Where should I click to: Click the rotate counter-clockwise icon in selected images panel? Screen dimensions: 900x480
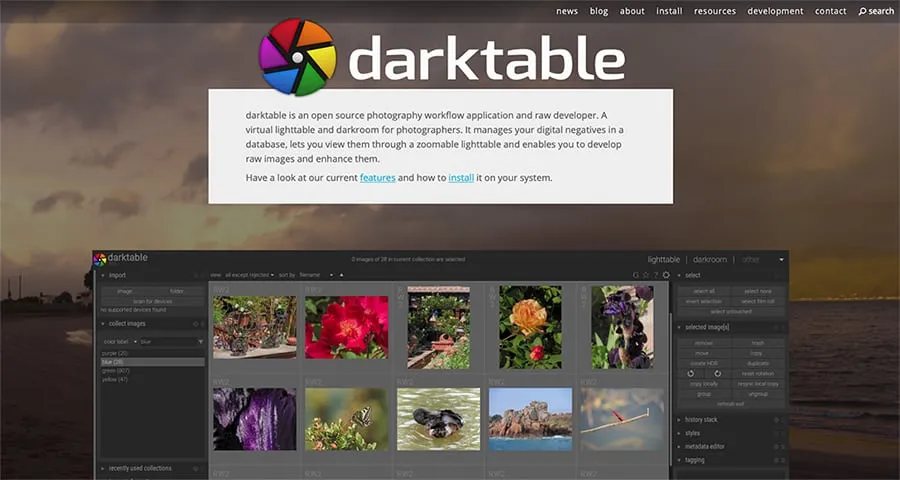(x=690, y=374)
